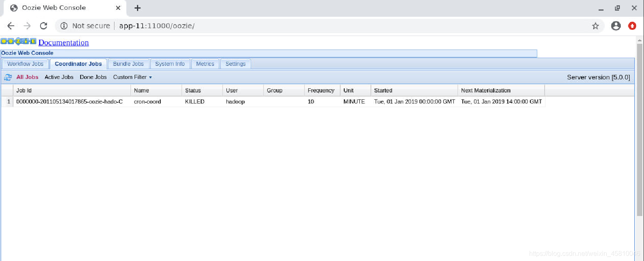Viewport: 644px width, 261px height.
Task: Show All Jobs filter
Action: point(27,77)
